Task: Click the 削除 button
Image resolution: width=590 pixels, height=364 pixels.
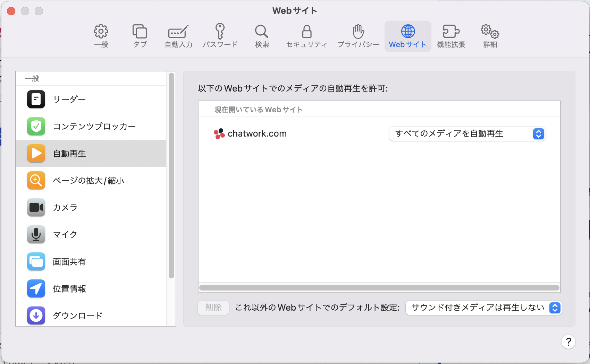Action: point(213,308)
